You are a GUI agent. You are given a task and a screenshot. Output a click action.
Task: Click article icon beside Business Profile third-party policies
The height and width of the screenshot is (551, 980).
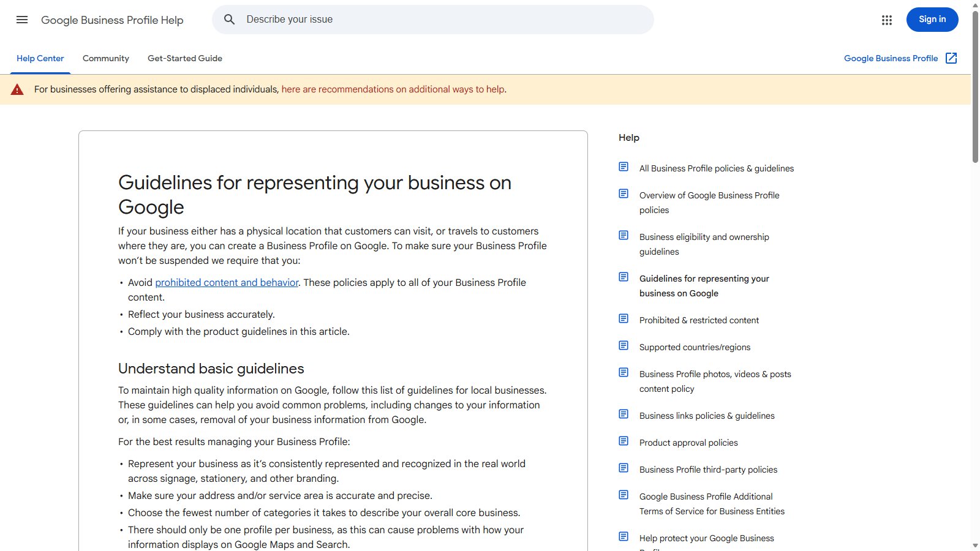(624, 468)
